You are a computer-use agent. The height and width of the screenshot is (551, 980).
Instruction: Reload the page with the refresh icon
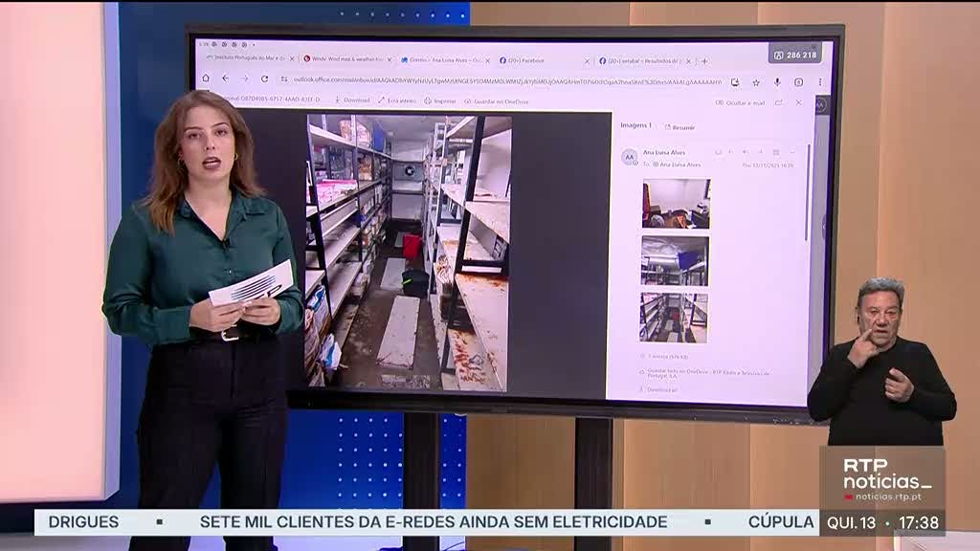tap(264, 78)
